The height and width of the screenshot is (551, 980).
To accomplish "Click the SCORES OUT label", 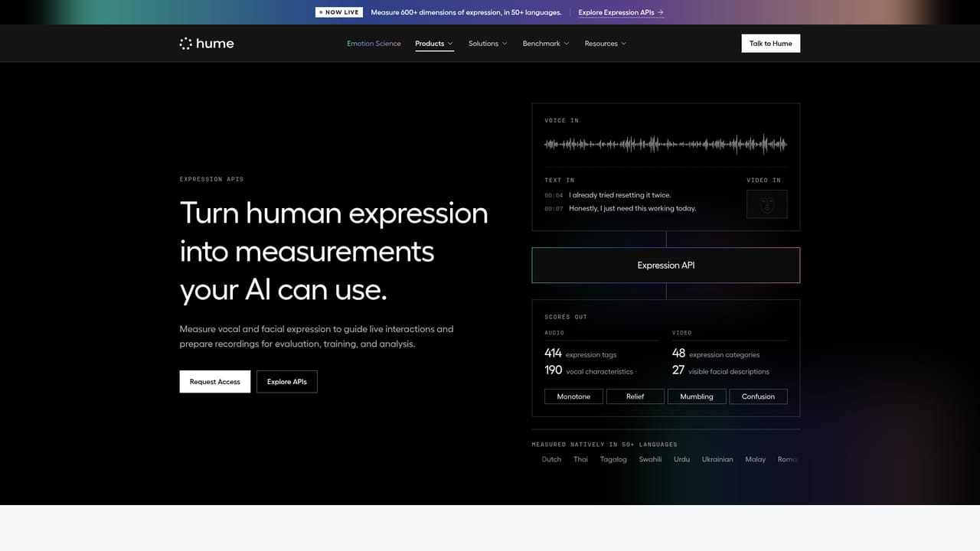I will click(x=566, y=317).
